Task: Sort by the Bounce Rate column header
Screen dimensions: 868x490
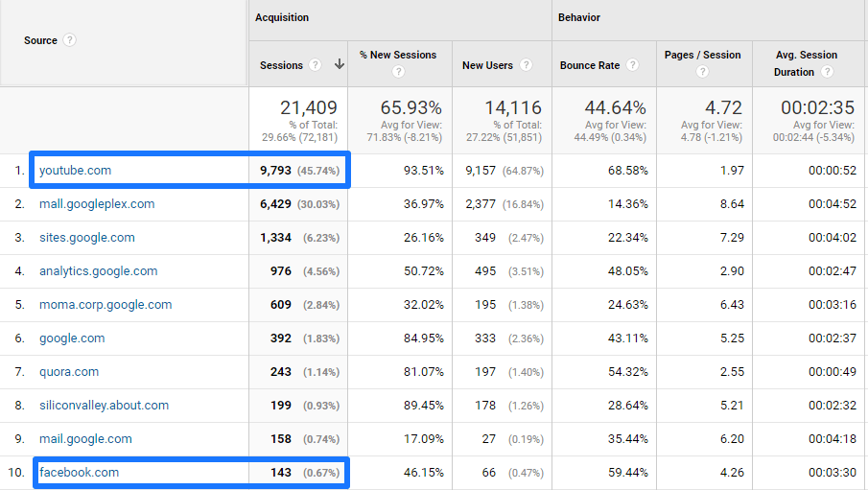Action: pyautogui.click(x=590, y=65)
